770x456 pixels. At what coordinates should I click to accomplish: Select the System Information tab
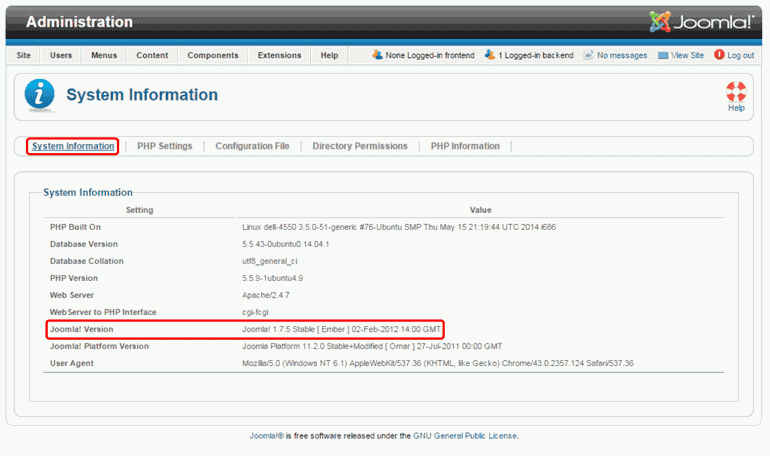click(73, 146)
